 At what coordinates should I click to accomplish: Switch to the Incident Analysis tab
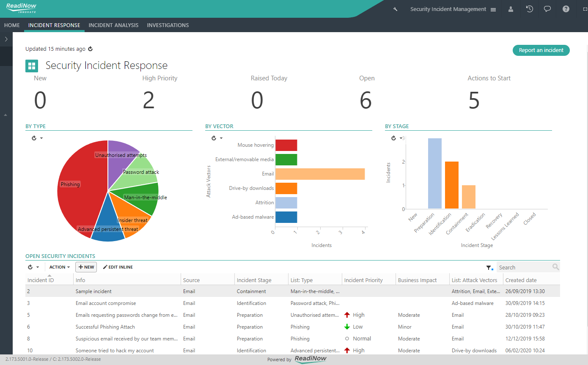point(113,25)
